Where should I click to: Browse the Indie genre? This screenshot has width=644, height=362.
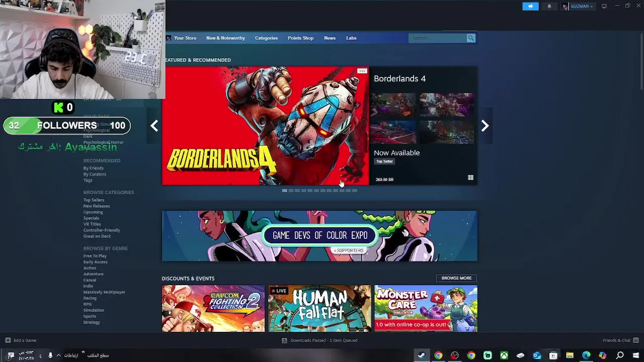tap(88, 286)
